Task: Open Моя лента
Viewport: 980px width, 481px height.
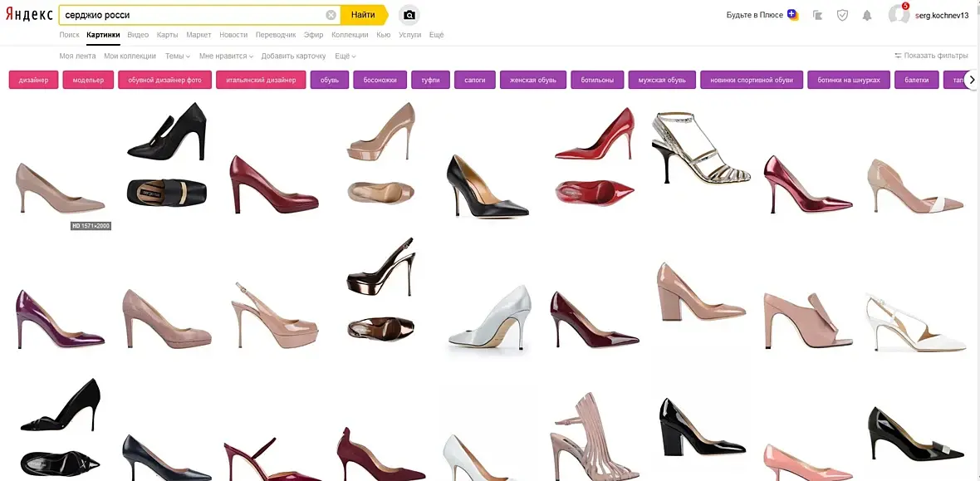Action: [77, 56]
